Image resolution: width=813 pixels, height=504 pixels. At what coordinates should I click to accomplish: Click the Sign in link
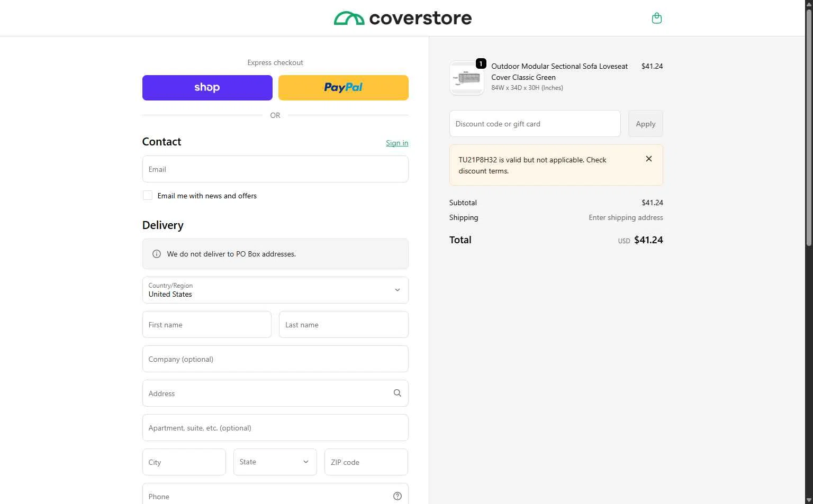tap(397, 143)
